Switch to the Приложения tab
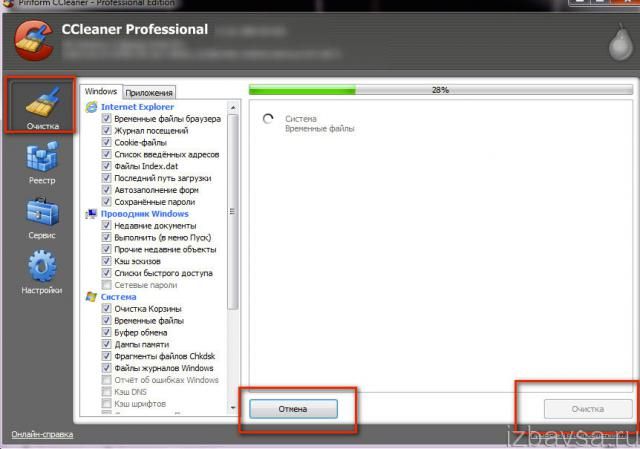Viewport: 640px width, 449px height. (x=149, y=93)
